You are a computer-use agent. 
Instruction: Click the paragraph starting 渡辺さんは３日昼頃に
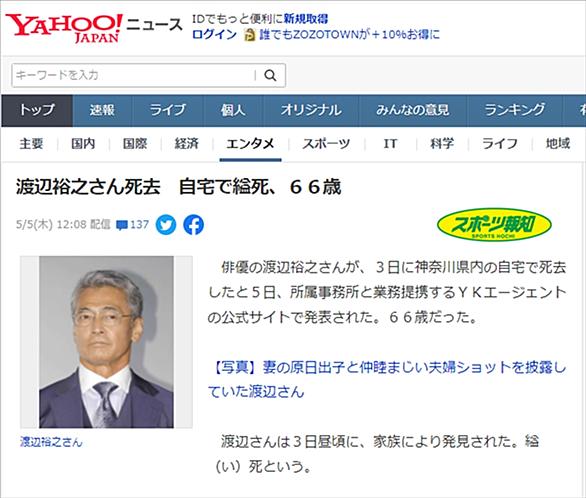coord(377,454)
